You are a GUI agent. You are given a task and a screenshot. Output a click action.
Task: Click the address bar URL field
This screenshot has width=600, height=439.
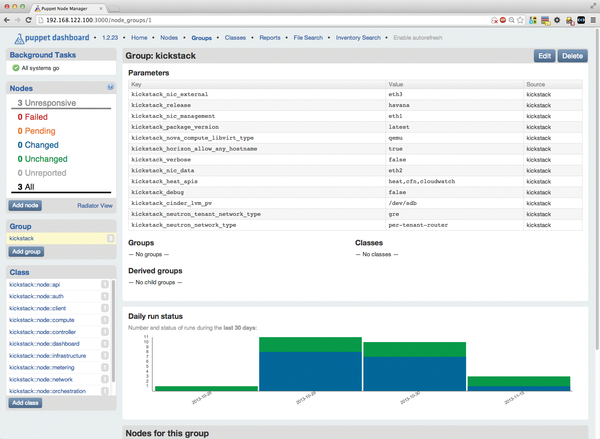264,20
